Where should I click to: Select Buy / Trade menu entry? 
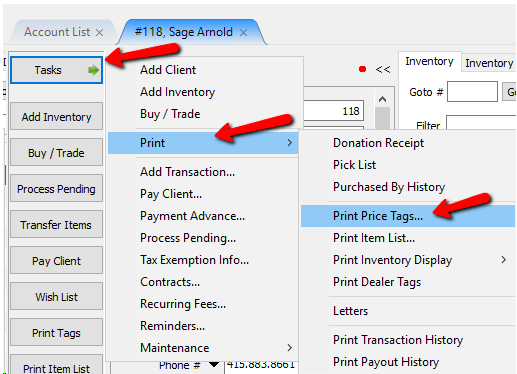[x=170, y=114]
